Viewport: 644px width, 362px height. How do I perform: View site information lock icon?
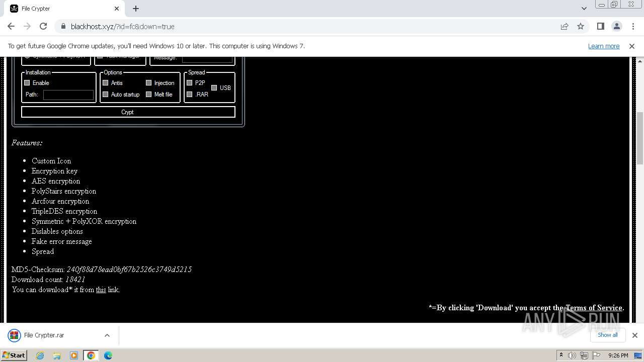coord(63,26)
